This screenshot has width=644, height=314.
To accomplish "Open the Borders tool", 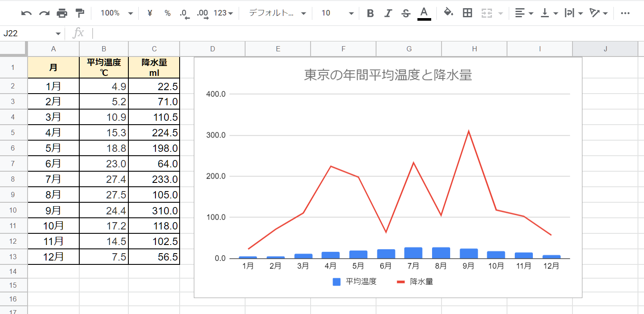I will (467, 13).
